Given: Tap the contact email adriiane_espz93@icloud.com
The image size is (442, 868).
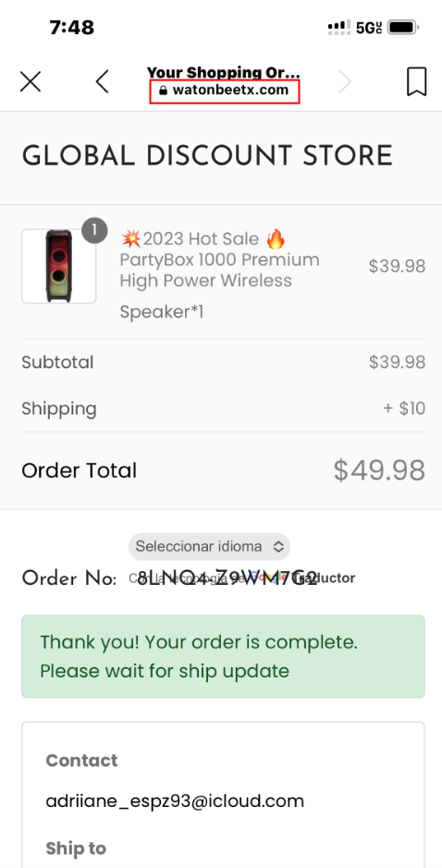Looking at the screenshot, I should [x=175, y=801].
